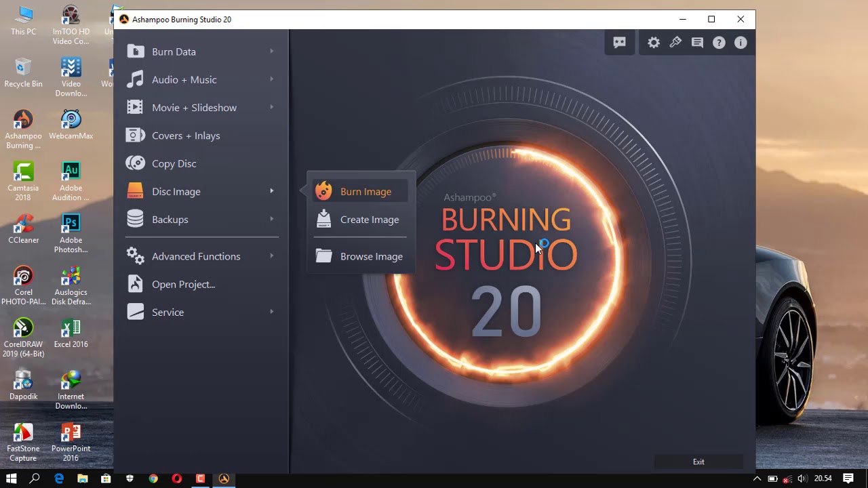Click the Backups stacked-discs icon
This screenshot has width=868, height=488.
click(x=136, y=219)
